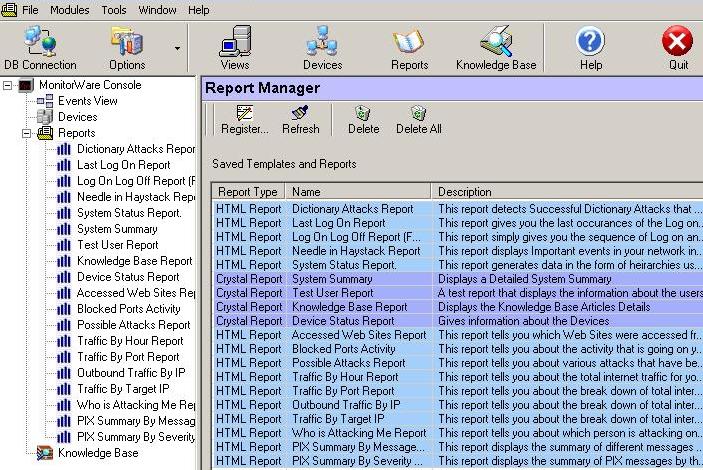Click Possible Attacks Report tree icon
Image resolution: width=703 pixels, height=470 pixels.
(x=64, y=325)
